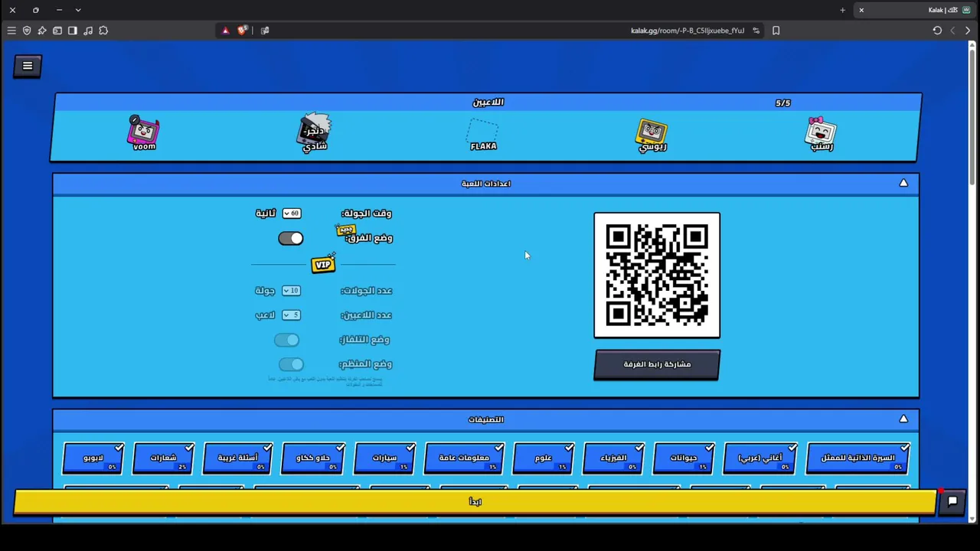This screenshot has width=980, height=551.
Task: Click the عدد الجولات rounds count label
Action: (x=366, y=291)
